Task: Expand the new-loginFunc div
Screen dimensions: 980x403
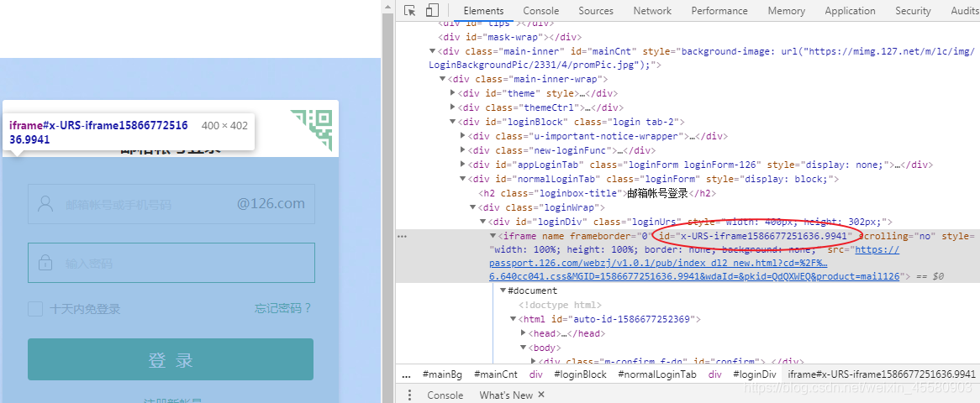Action: (463, 150)
